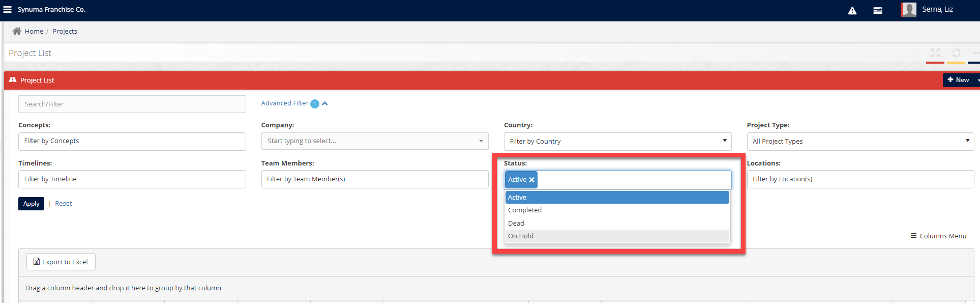Choose Dead in the status dropdown
This screenshot has width=980, height=303.
(x=516, y=224)
